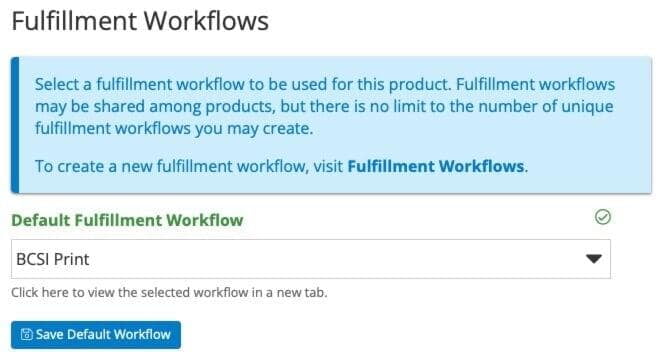The height and width of the screenshot is (360, 663).
Task: Click 'To create a new fulfillment workflow' sentence
Action: (x=282, y=166)
